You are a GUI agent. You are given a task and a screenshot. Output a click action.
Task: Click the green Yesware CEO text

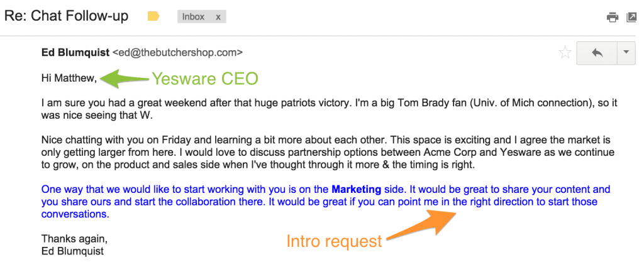[x=204, y=79]
